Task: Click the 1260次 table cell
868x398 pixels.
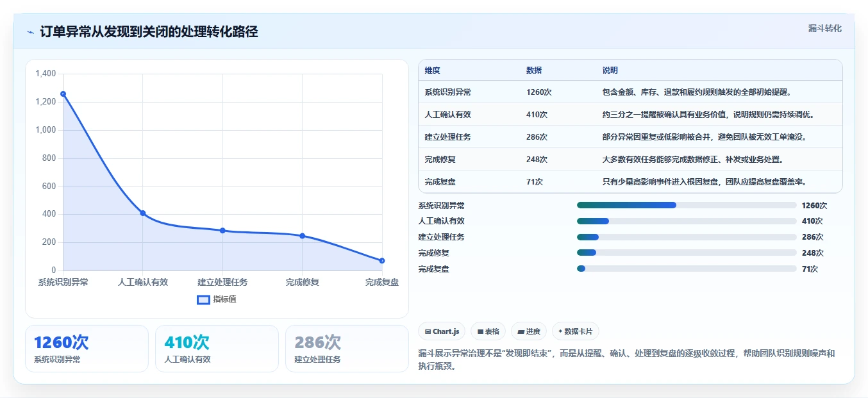Action: (x=538, y=92)
